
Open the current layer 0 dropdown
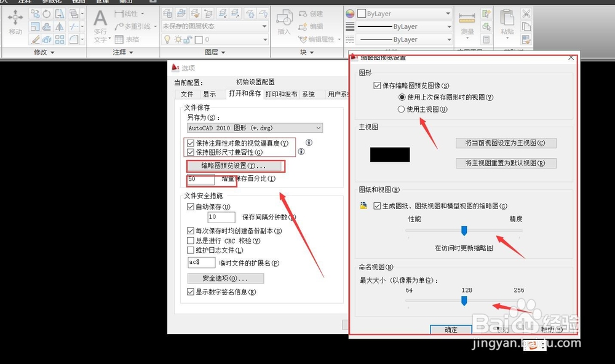pos(215,39)
